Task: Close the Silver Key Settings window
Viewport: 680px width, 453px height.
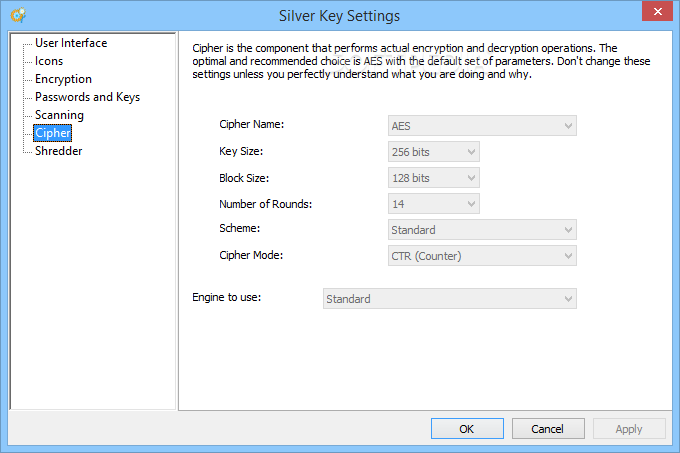Action: pos(657,11)
